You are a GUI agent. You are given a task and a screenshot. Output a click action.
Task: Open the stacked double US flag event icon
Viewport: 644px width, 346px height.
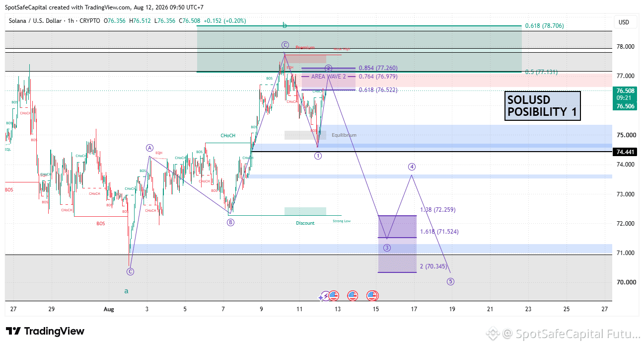tap(372, 296)
